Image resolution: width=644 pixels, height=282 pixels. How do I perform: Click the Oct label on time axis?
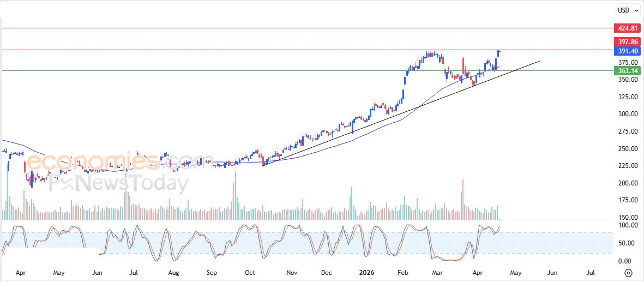pyautogui.click(x=250, y=273)
